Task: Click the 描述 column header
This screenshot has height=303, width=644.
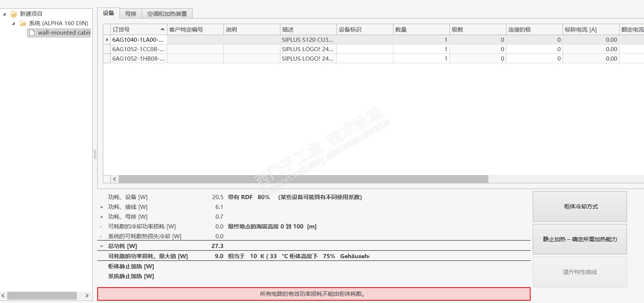Action: point(308,29)
